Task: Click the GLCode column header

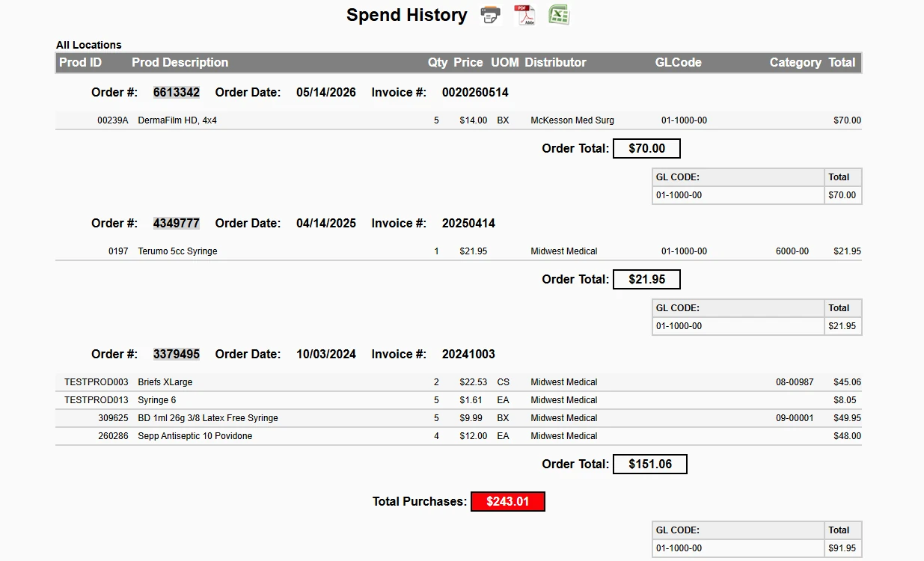Action: point(679,62)
